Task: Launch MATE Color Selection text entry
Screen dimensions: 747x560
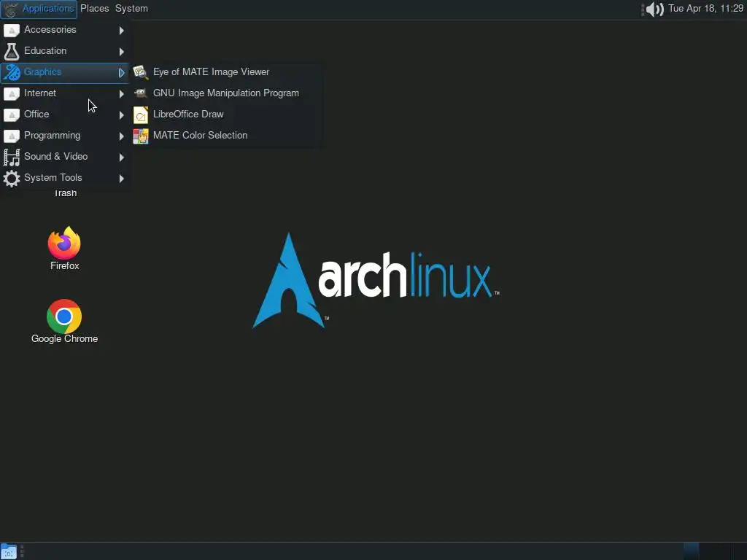Action: coord(200,135)
